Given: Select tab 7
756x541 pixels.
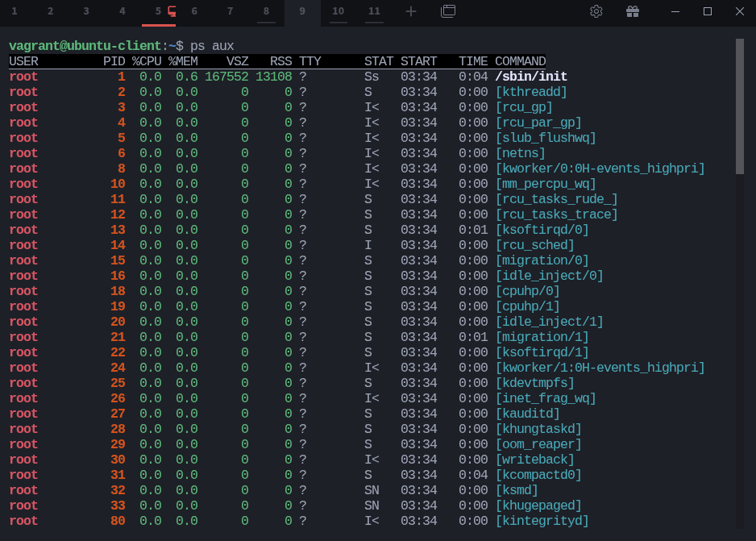Looking at the screenshot, I should point(229,12).
